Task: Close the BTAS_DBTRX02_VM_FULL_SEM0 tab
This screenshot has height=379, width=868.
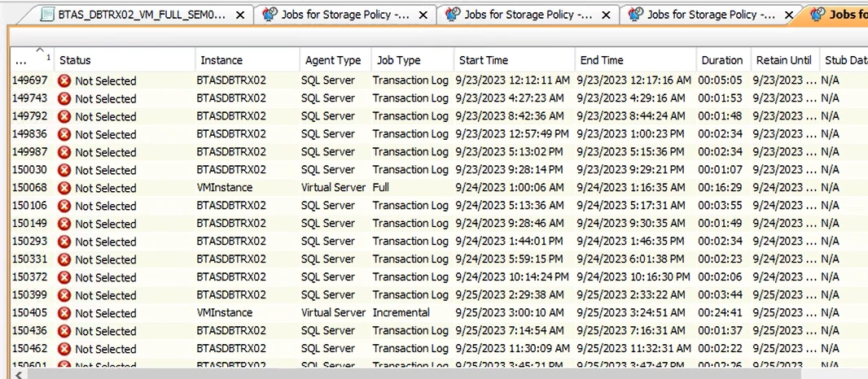Action: [240, 15]
